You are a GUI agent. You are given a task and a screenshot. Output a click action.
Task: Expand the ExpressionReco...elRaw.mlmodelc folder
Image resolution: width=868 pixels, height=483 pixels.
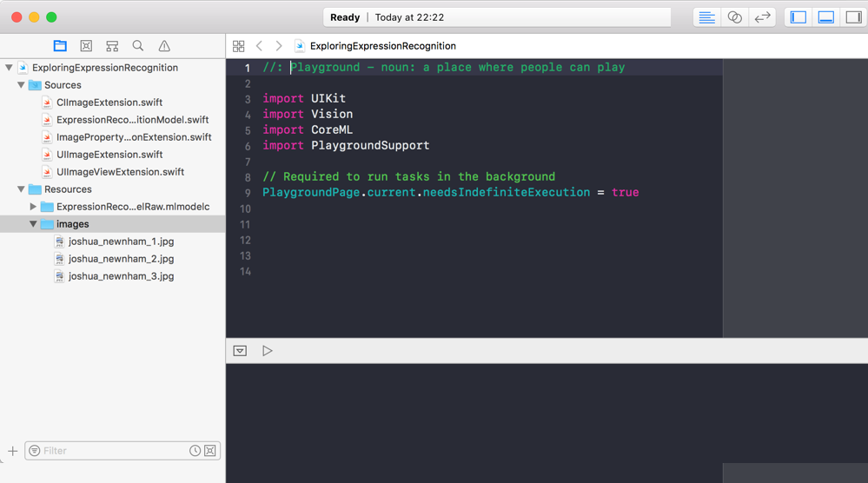point(33,207)
